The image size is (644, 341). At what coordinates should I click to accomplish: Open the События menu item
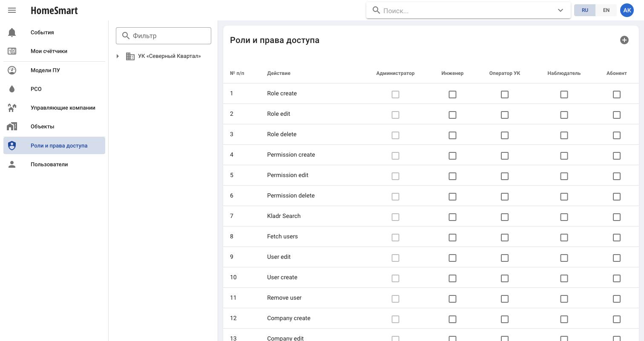coord(54,32)
